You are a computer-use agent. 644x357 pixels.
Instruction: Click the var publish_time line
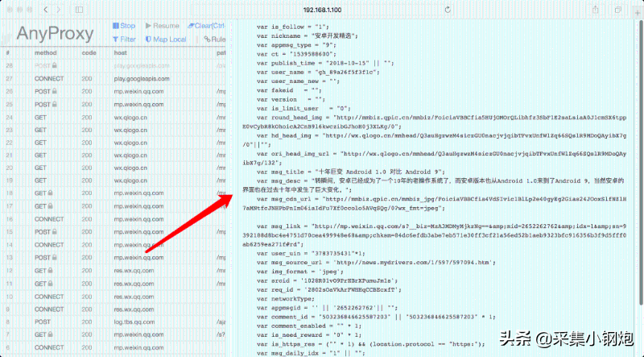tap(325, 63)
